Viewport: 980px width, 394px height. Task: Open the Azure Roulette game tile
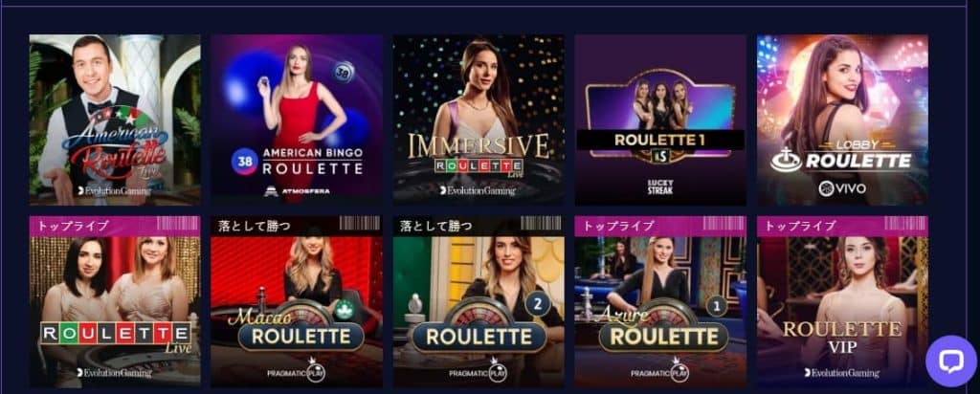[660, 301]
